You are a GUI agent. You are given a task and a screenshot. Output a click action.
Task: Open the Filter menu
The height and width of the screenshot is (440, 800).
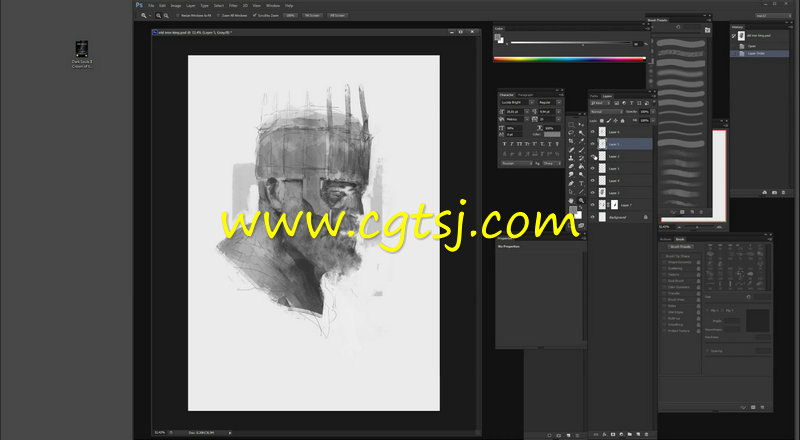point(233,6)
